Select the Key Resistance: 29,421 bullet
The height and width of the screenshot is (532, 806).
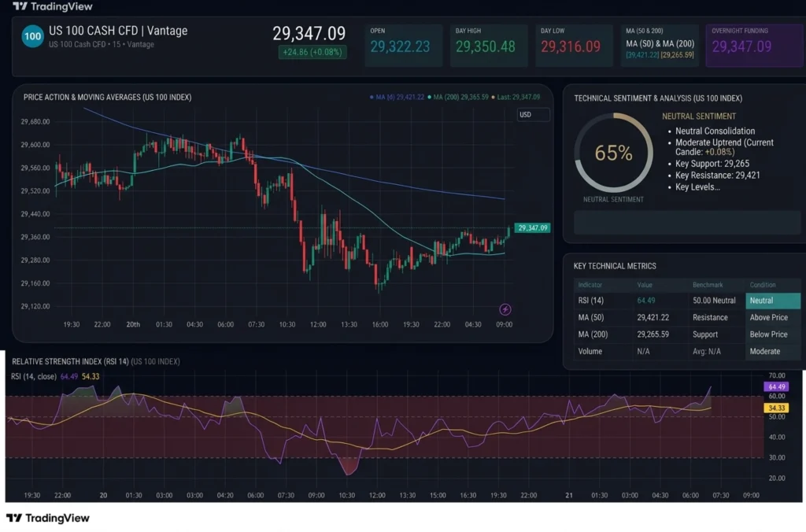point(718,175)
